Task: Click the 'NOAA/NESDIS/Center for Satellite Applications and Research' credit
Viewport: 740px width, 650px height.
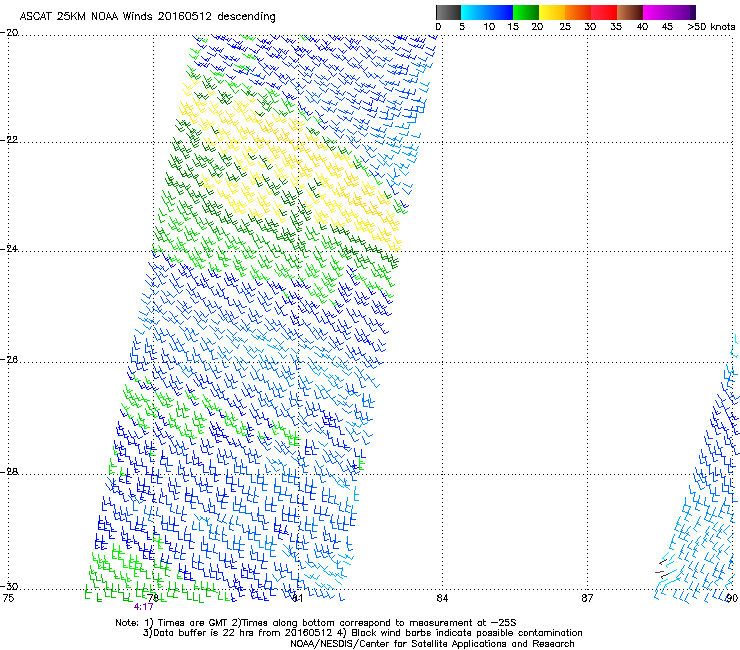Action: point(432,644)
